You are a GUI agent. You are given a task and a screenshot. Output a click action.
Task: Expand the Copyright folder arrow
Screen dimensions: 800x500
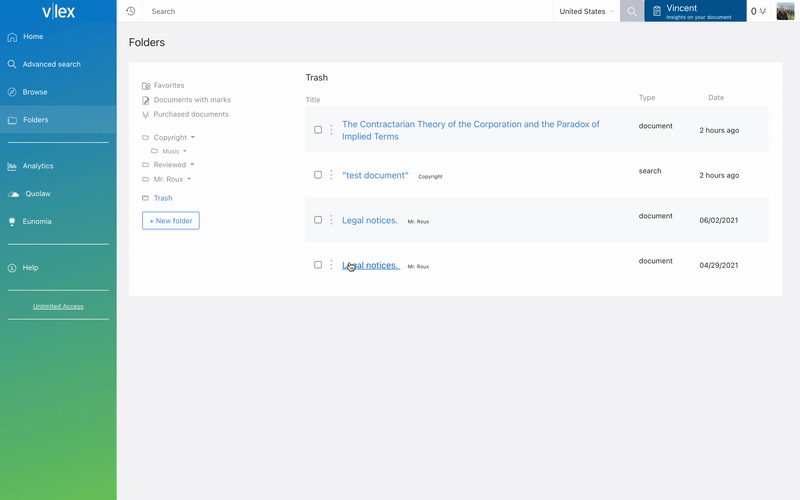click(x=193, y=138)
